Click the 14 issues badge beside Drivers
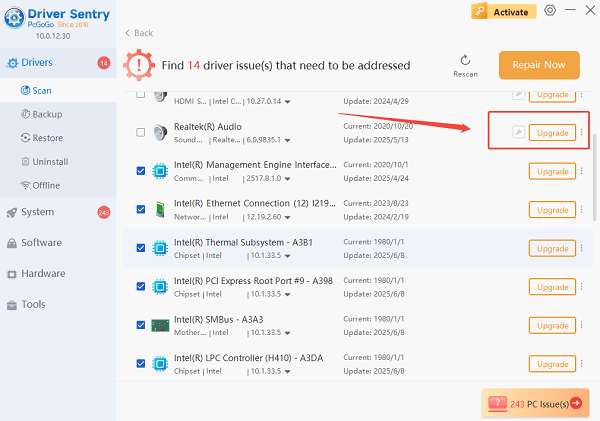 click(103, 63)
